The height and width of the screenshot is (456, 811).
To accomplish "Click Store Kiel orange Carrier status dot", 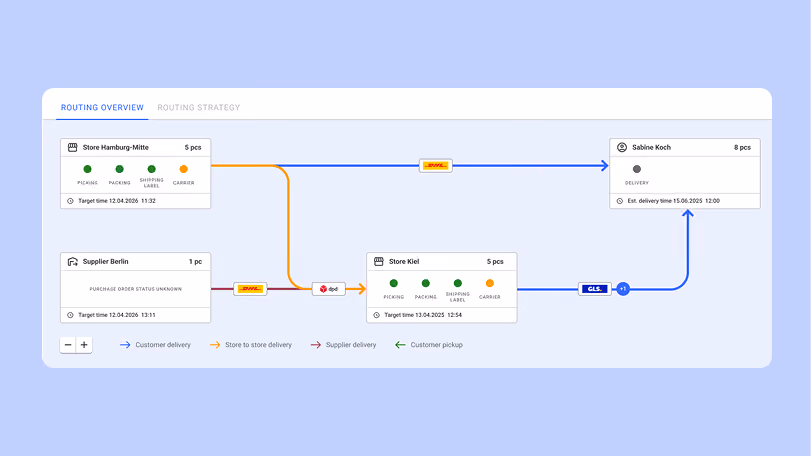I will tap(490, 283).
